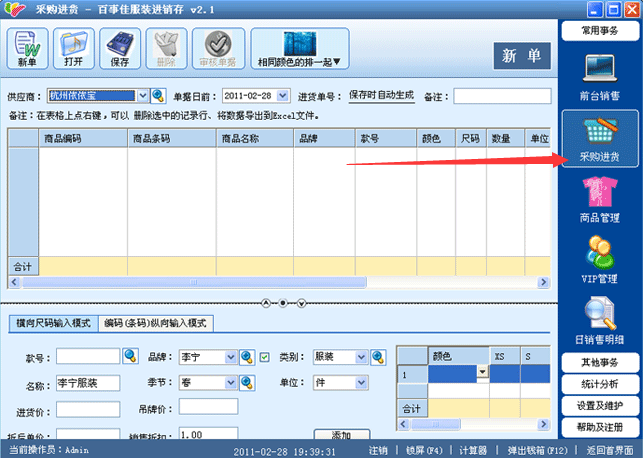
Task: Click the 颜色 column header in size grid
Action: pyautogui.click(x=459, y=356)
